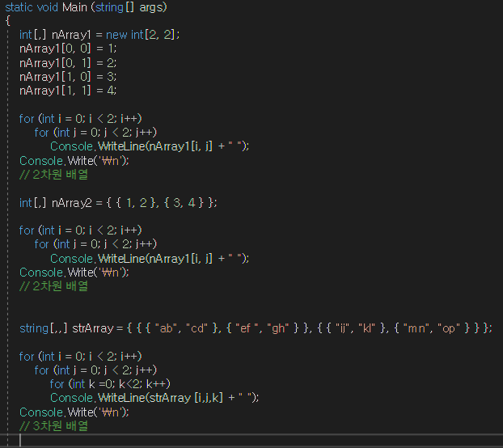Click the 'for (int k =0; k<2; k++)' line

[110, 384]
